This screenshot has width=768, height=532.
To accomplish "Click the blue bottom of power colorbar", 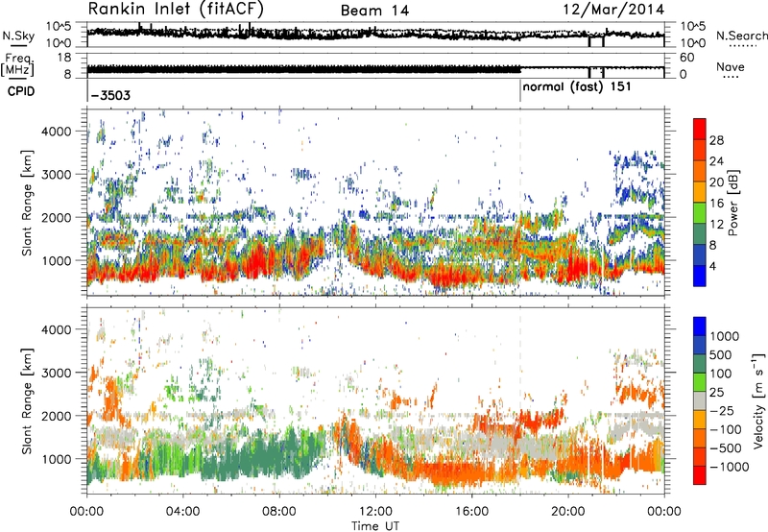I will pos(700,276).
